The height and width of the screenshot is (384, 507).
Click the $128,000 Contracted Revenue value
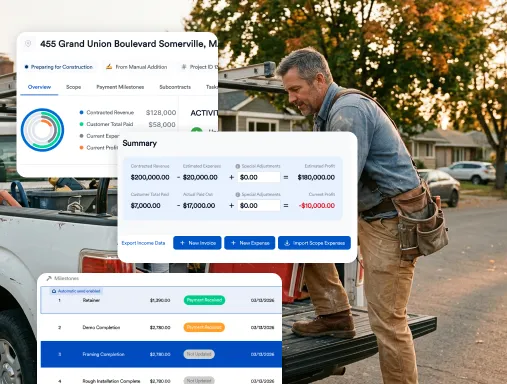(161, 113)
